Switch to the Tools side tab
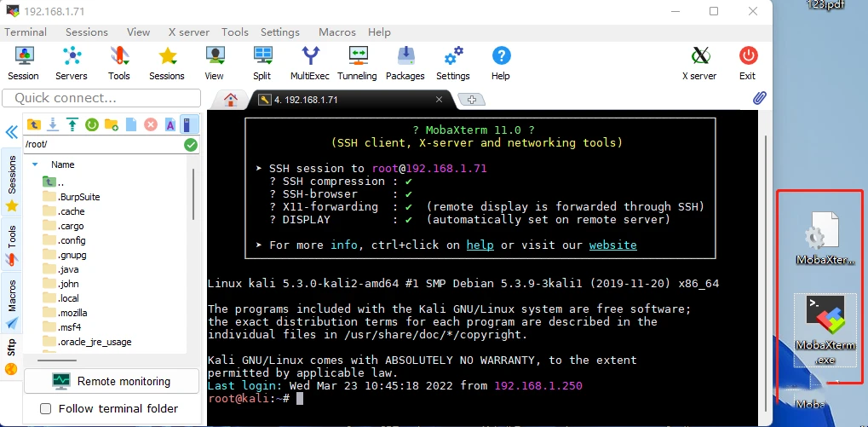This screenshot has height=427, width=868. (12, 244)
